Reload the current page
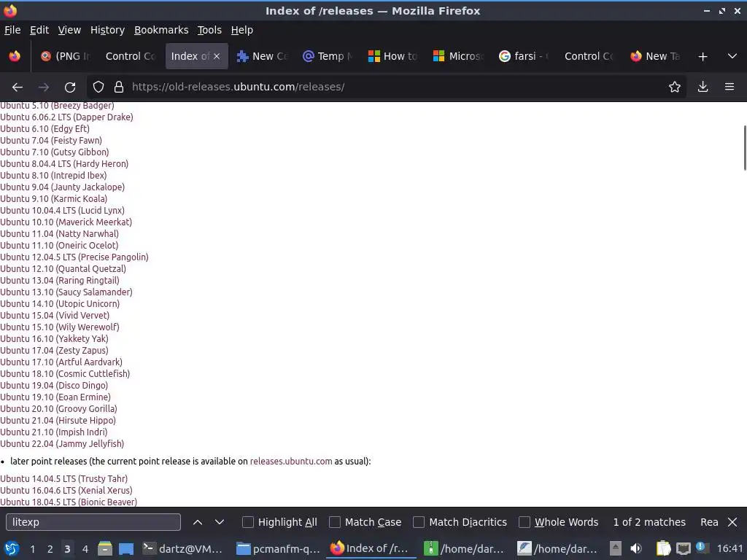 click(x=70, y=87)
